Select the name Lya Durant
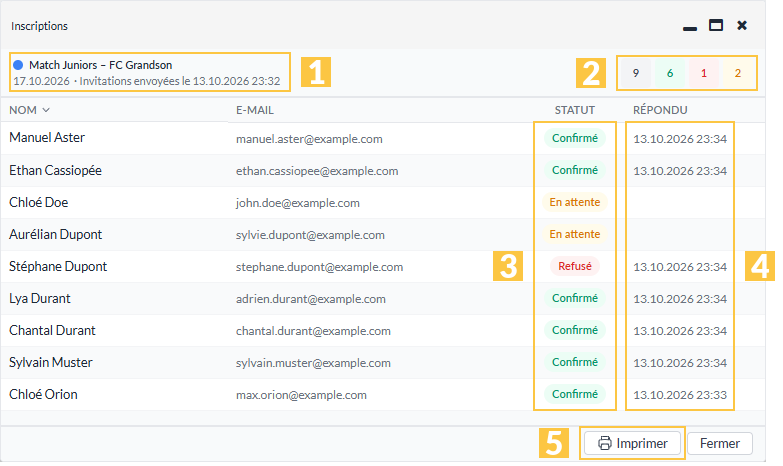Screen dimensions: 783x466 click(40, 298)
